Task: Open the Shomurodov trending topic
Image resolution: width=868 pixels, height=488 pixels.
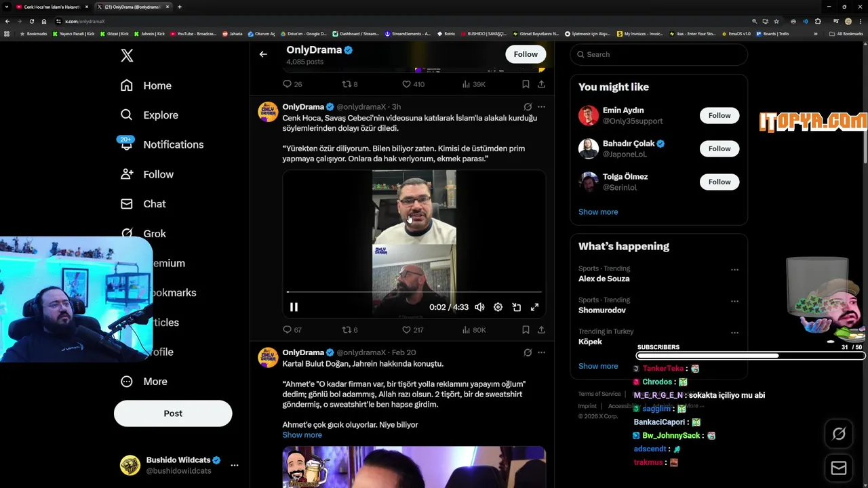Action: (x=602, y=310)
